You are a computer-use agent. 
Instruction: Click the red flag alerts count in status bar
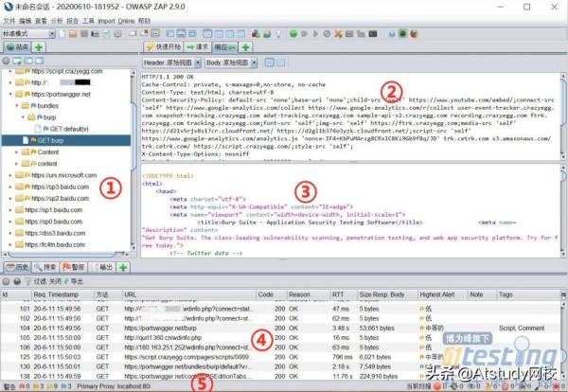point(25,386)
